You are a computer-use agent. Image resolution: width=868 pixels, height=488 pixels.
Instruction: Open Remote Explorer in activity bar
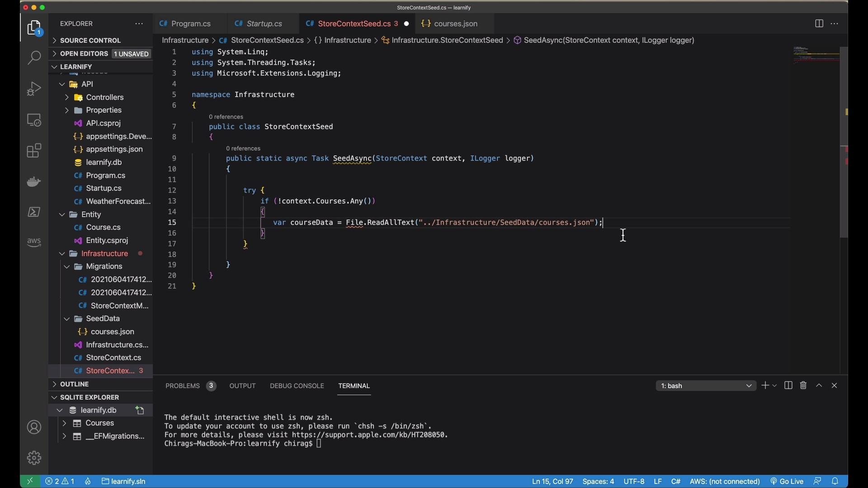[x=34, y=120]
